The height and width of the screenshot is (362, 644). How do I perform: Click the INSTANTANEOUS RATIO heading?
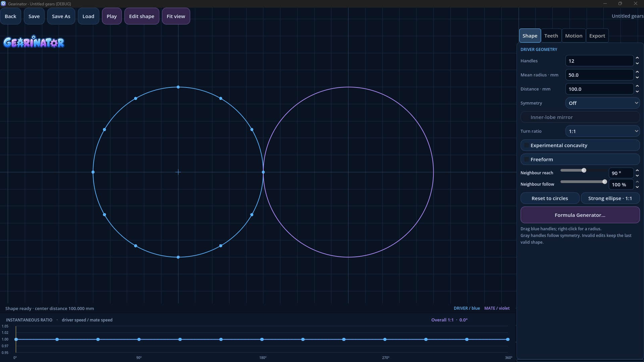click(29, 320)
